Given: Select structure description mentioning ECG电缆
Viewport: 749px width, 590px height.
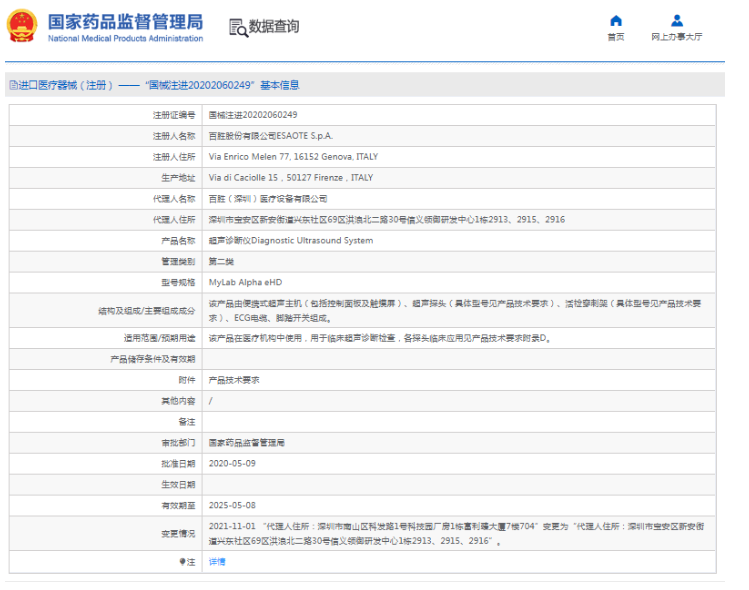Looking at the screenshot, I should pos(454,311).
